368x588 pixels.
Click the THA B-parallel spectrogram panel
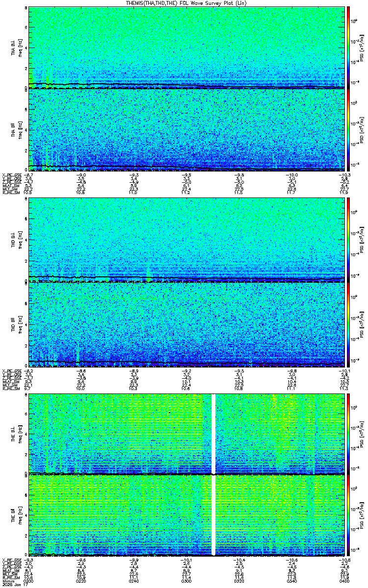(x=186, y=130)
